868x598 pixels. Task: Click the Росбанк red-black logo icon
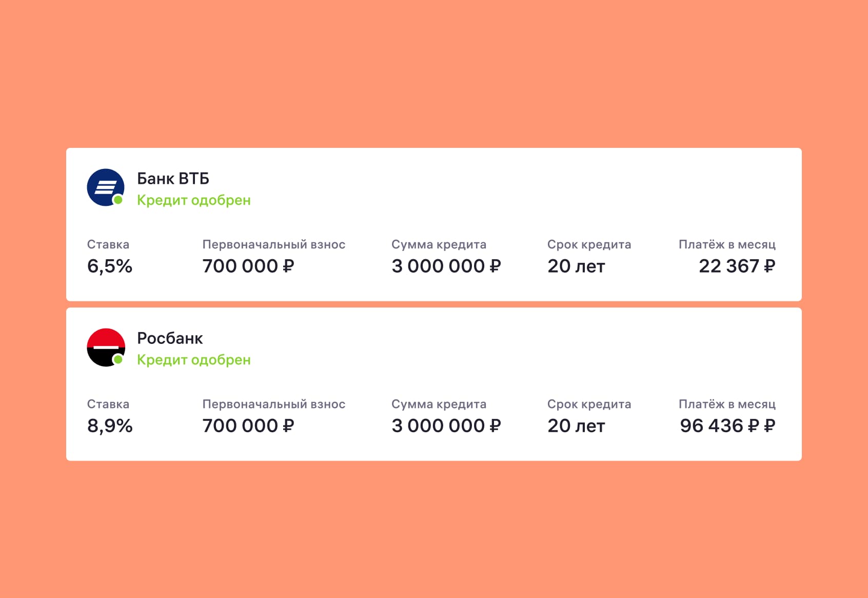tap(105, 347)
